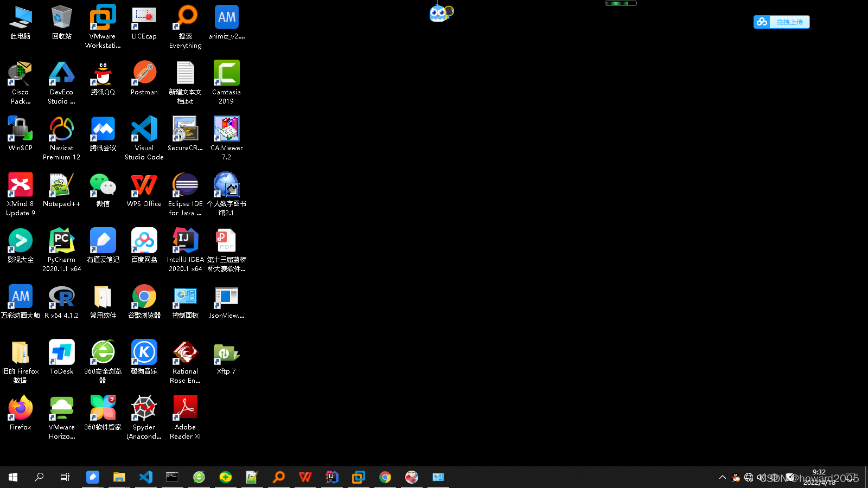Image resolution: width=868 pixels, height=488 pixels.
Task: Launch Spyder (Anaconda) shortcut
Action: pos(144,417)
